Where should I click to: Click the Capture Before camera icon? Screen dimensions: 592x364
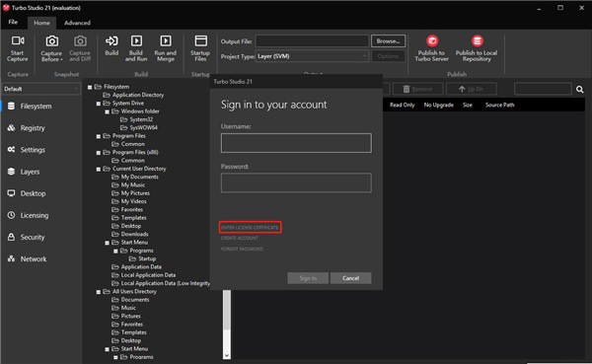point(51,40)
